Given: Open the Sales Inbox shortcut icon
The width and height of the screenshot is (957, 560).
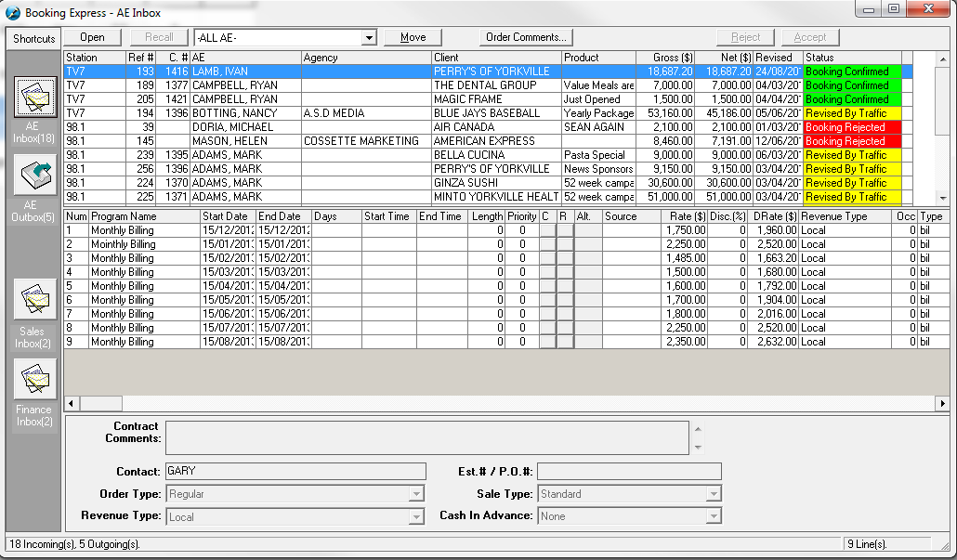Looking at the screenshot, I should pos(35,301).
